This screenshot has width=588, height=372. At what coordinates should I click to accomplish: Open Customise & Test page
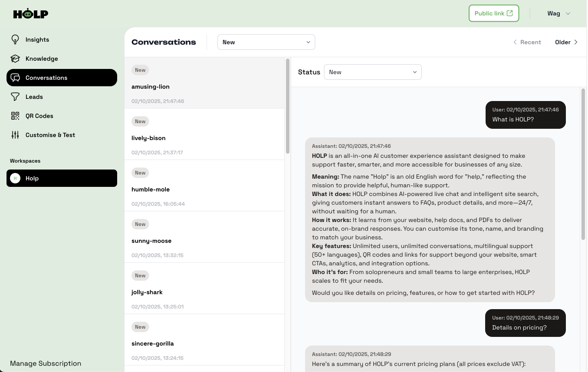click(62, 135)
